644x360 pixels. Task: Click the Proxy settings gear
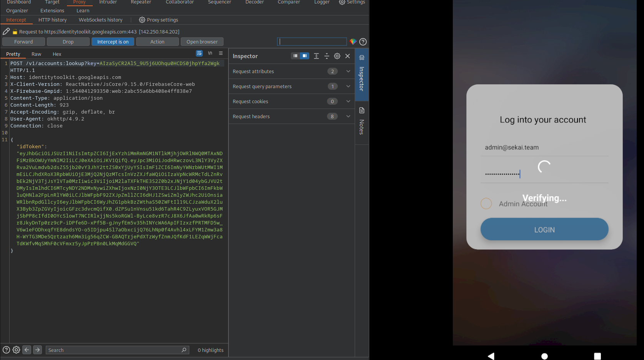[x=142, y=20]
